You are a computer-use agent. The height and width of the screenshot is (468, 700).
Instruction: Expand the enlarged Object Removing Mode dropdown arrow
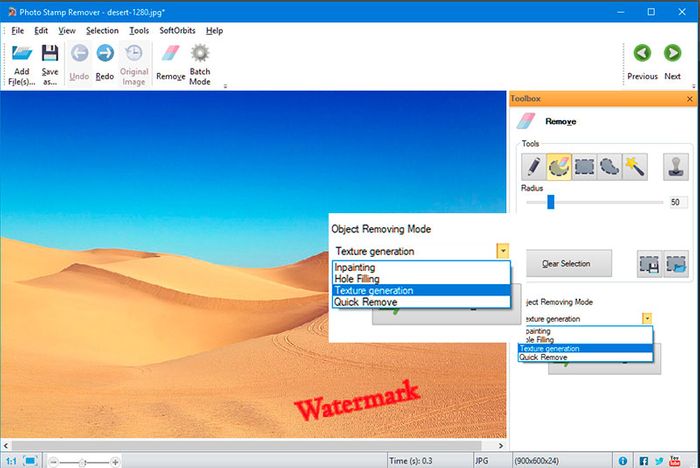(503, 251)
